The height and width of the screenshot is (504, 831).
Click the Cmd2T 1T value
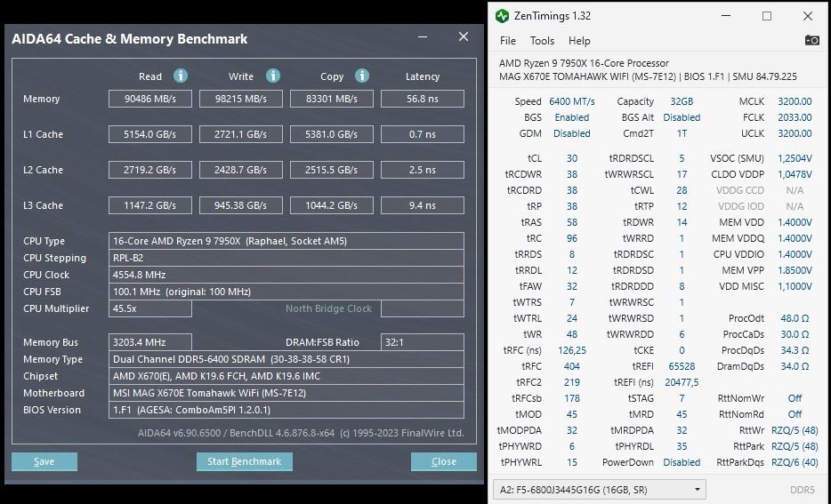[x=682, y=133]
